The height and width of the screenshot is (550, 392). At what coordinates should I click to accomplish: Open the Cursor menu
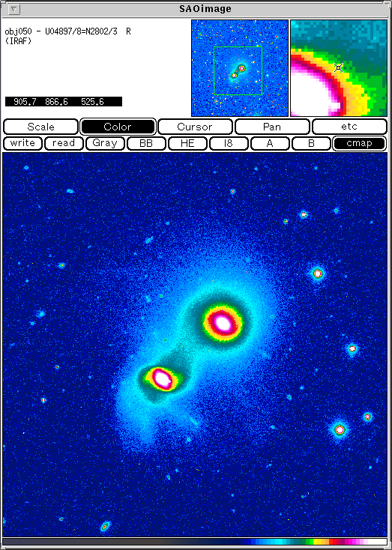point(195,127)
